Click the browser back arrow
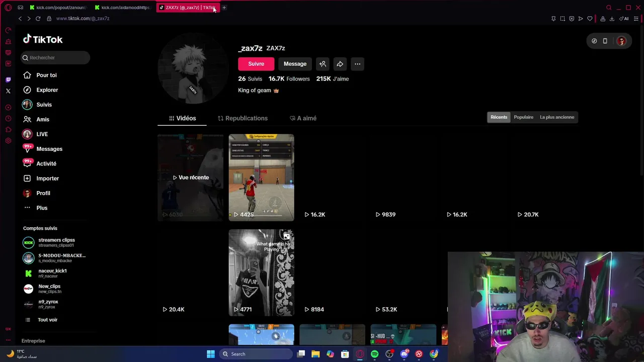The width and height of the screenshot is (644, 362). (x=20, y=19)
